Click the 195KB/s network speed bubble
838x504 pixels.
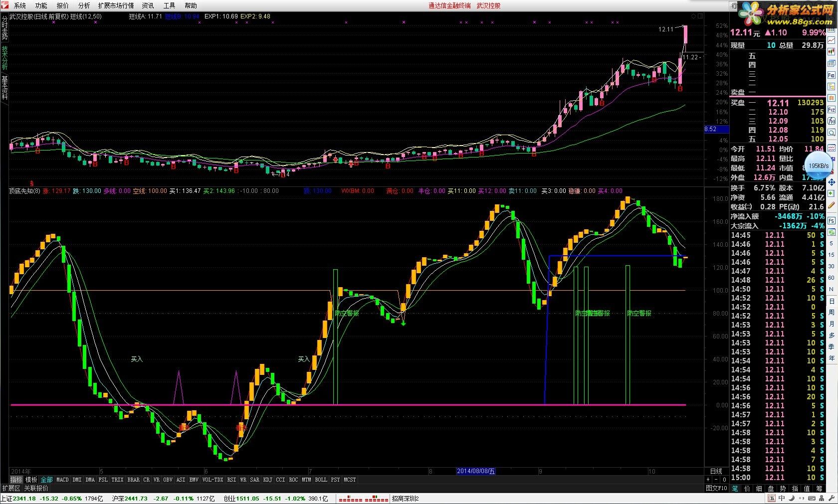point(819,166)
